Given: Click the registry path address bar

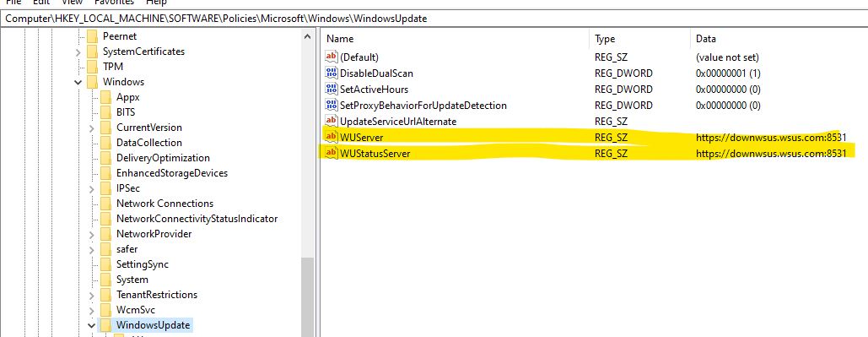Looking at the screenshot, I should [434, 19].
